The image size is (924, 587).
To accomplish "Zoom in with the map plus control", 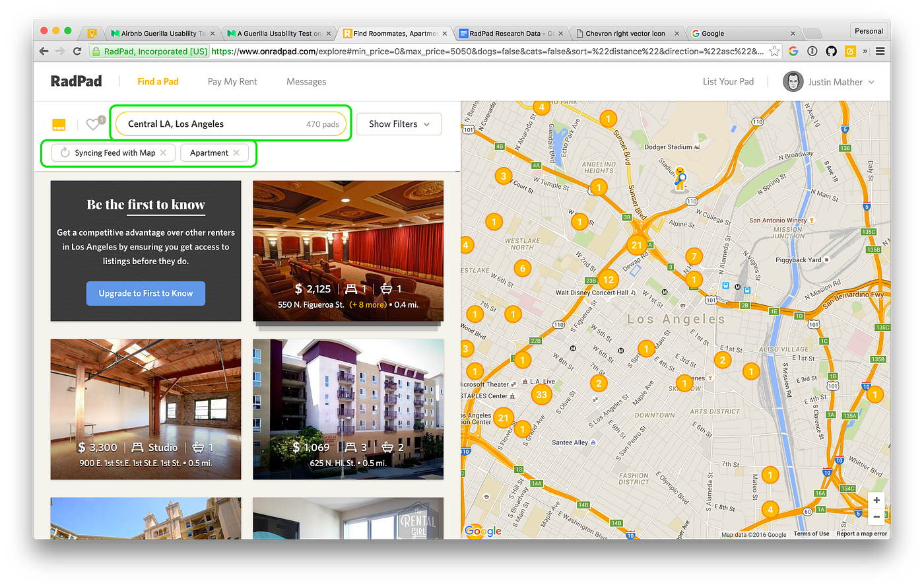I will (876, 501).
